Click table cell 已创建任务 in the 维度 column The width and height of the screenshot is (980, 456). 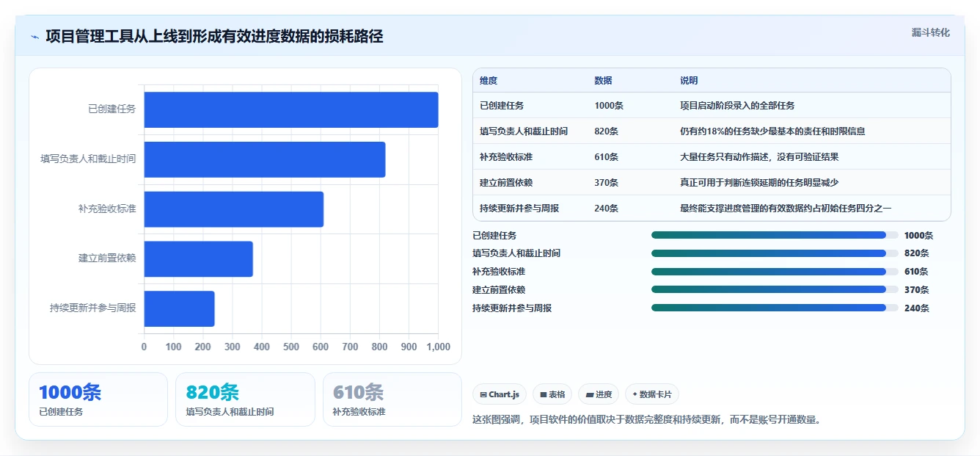click(502, 106)
